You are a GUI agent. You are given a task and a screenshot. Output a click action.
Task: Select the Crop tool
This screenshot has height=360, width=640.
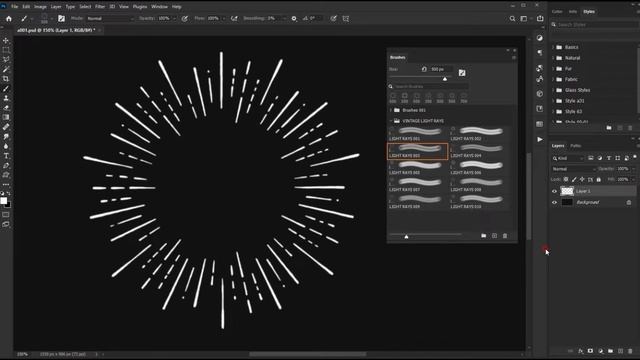tap(6, 79)
